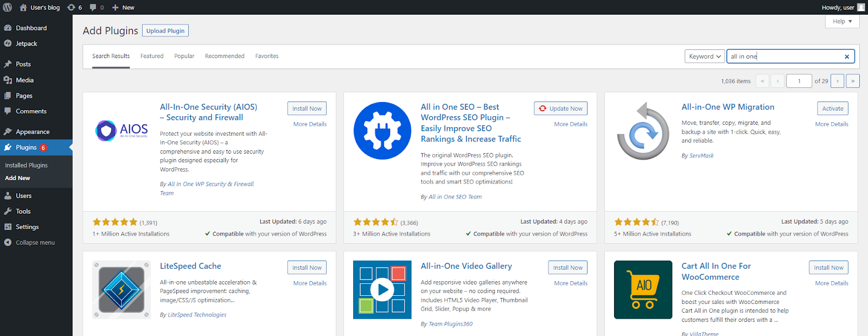Click the updates icon showing 6

point(74,8)
